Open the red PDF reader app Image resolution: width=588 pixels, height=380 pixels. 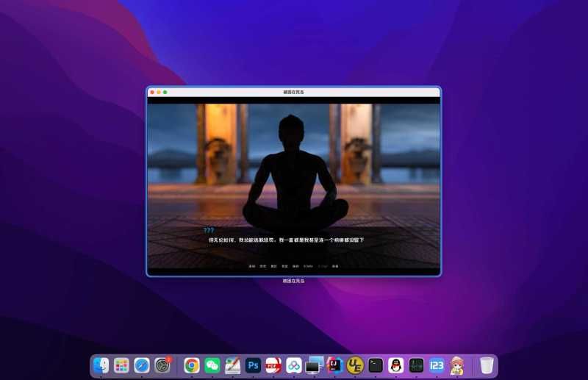[273, 365]
